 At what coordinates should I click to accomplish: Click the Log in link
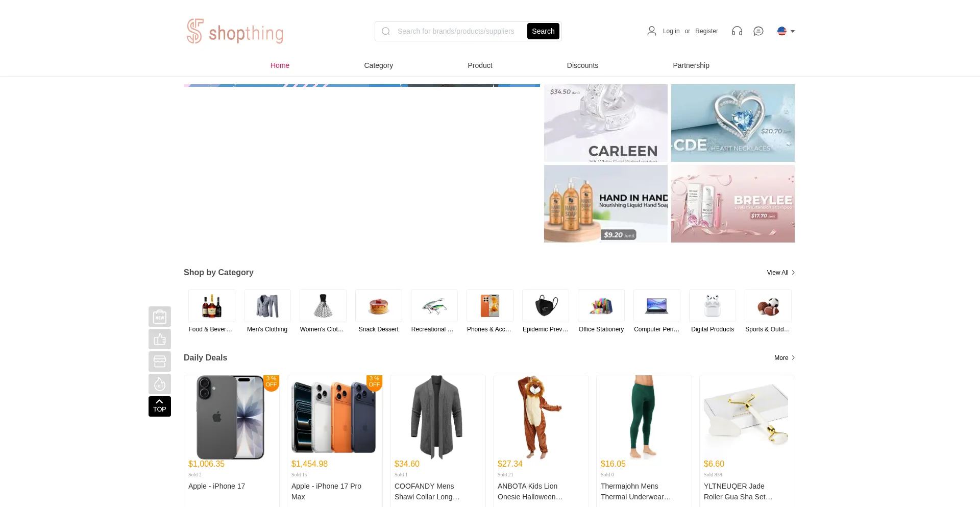click(x=671, y=31)
